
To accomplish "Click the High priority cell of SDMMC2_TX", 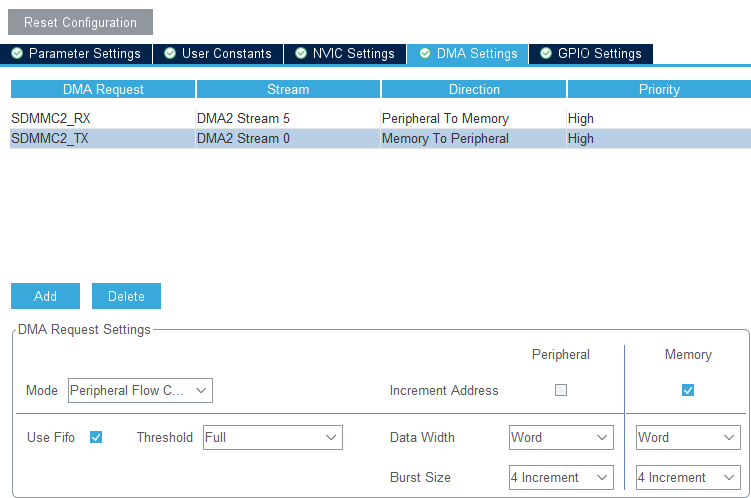I will [659, 138].
